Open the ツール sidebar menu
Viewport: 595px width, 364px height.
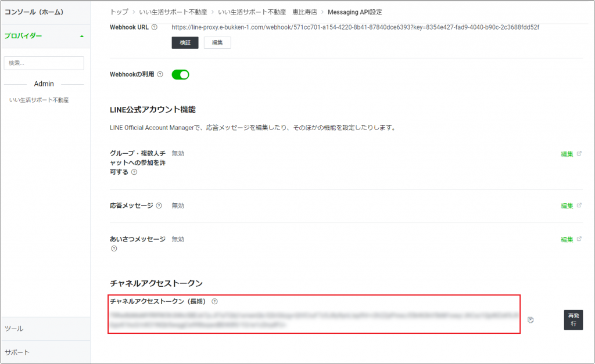tap(14, 329)
